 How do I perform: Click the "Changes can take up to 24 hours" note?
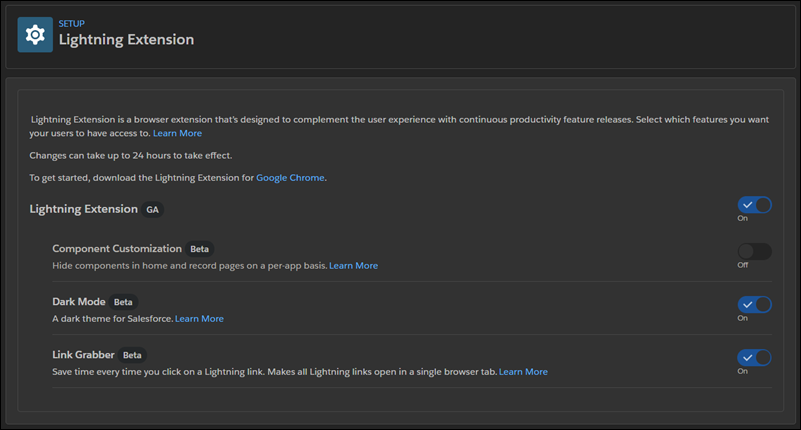[131, 155]
